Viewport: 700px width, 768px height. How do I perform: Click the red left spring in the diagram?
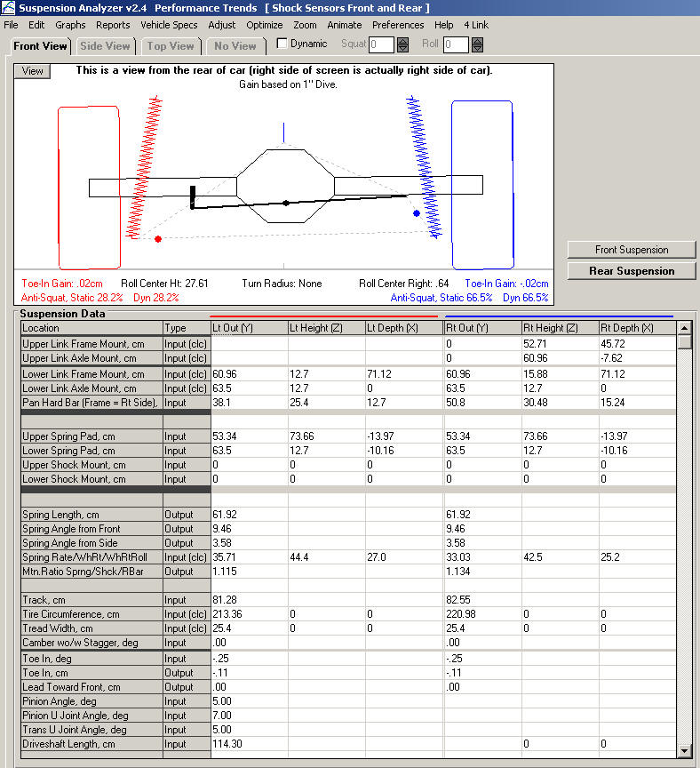click(x=144, y=167)
